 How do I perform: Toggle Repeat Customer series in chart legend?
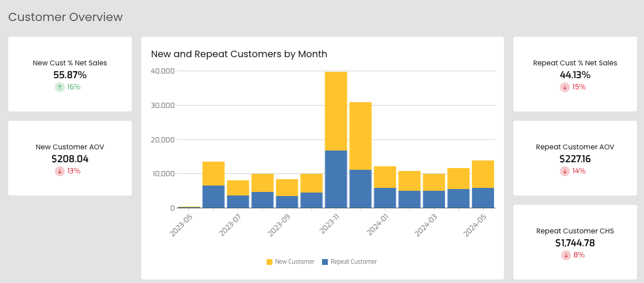(349, 261)
